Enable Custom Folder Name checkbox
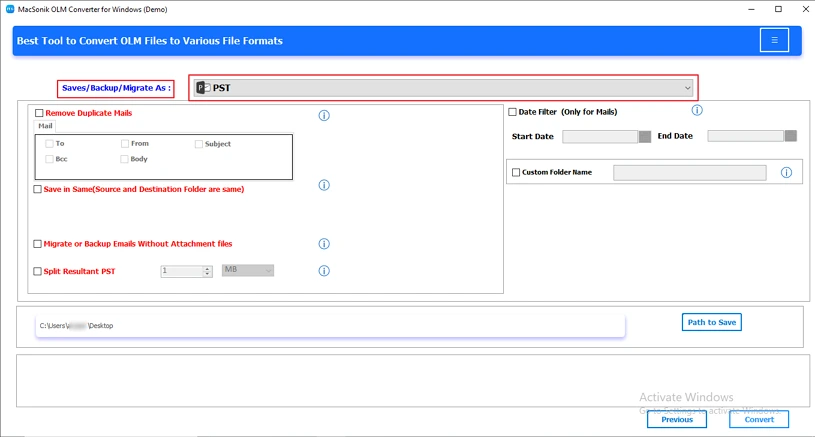 [516, 172]
